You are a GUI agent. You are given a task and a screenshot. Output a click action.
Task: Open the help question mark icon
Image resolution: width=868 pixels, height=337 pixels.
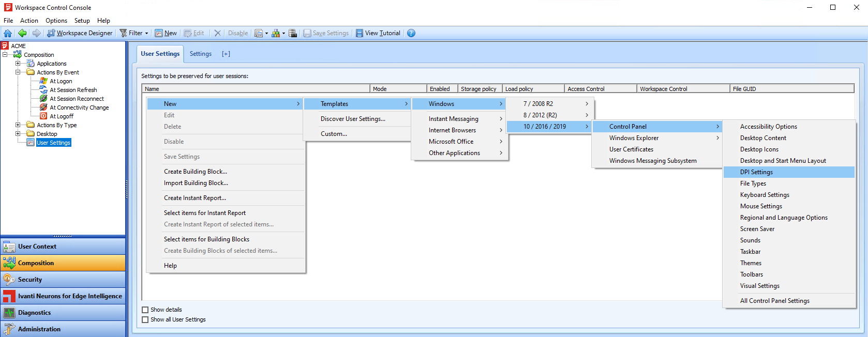point(411,33)
